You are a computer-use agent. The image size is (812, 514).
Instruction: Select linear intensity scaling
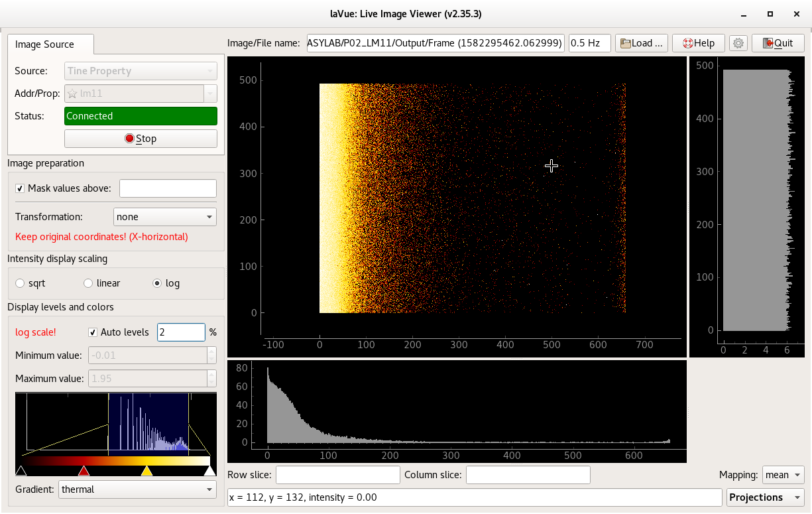[88, 283]
